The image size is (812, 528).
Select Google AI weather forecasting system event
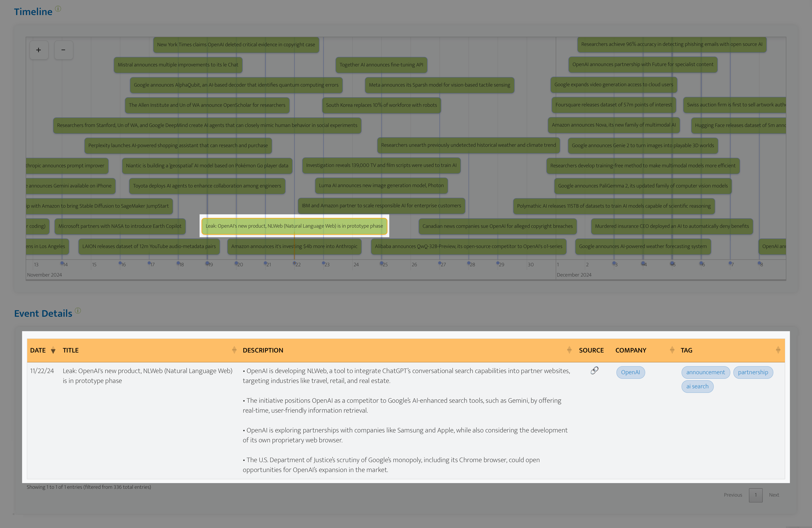643,246
